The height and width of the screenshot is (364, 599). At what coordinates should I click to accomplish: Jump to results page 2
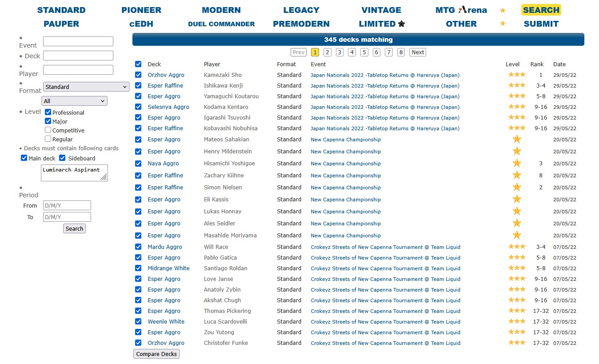pos(327,52)
